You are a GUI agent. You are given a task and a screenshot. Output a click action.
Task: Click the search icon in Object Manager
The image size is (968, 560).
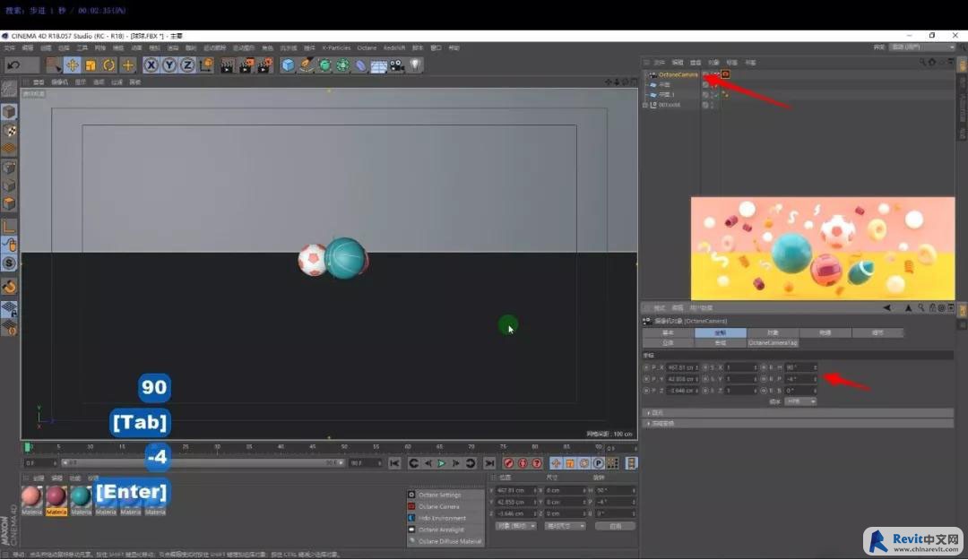[922, 62]
